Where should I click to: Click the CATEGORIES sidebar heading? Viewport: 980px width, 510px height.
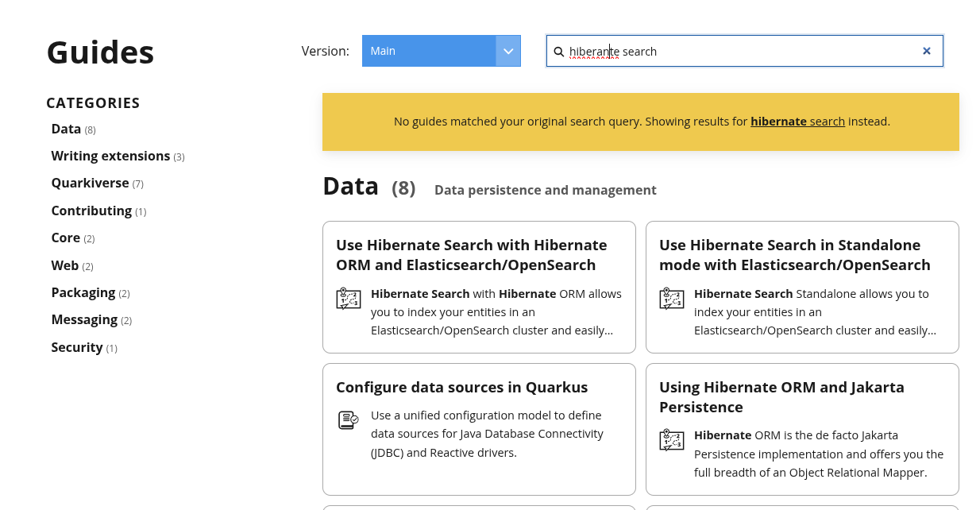pos(93,103)
